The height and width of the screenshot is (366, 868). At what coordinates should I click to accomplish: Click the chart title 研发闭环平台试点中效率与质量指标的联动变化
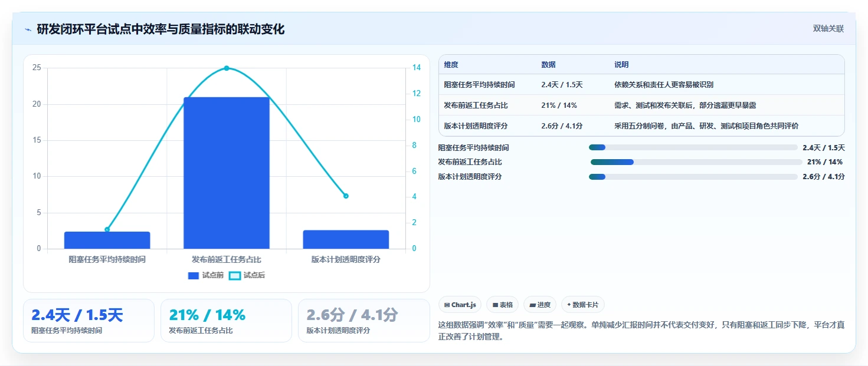pyautogui.click(x=161, y=29)
